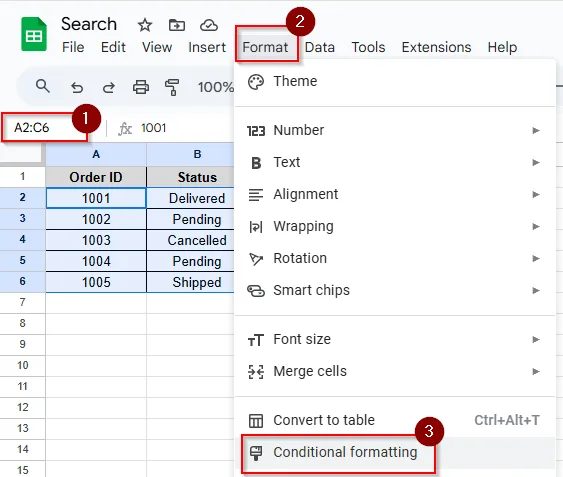This screenshot has width=563, height=477.
Task: Check the cloud save status icon
Action: 209,25
